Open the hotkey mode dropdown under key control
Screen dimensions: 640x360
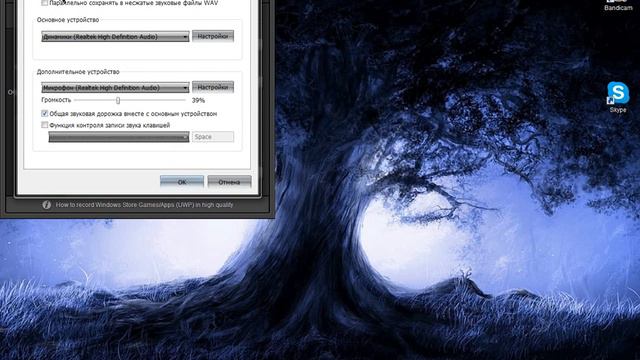(119, 137)
